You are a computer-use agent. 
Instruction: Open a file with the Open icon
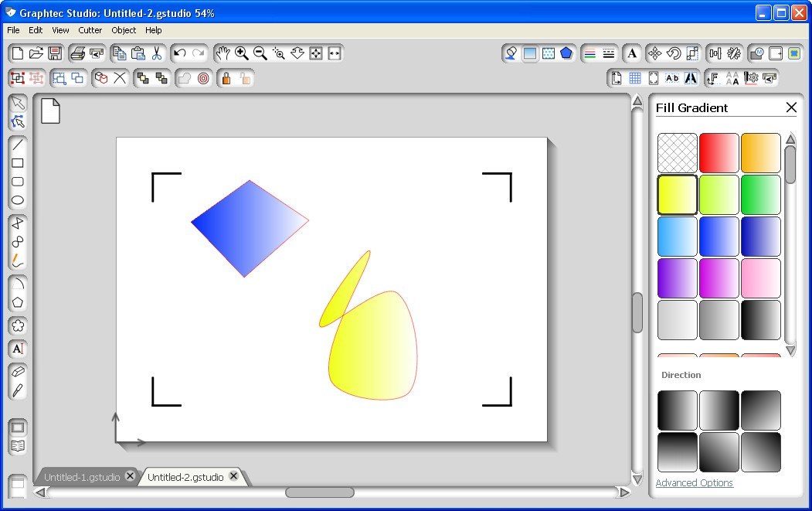coord(36,53)
